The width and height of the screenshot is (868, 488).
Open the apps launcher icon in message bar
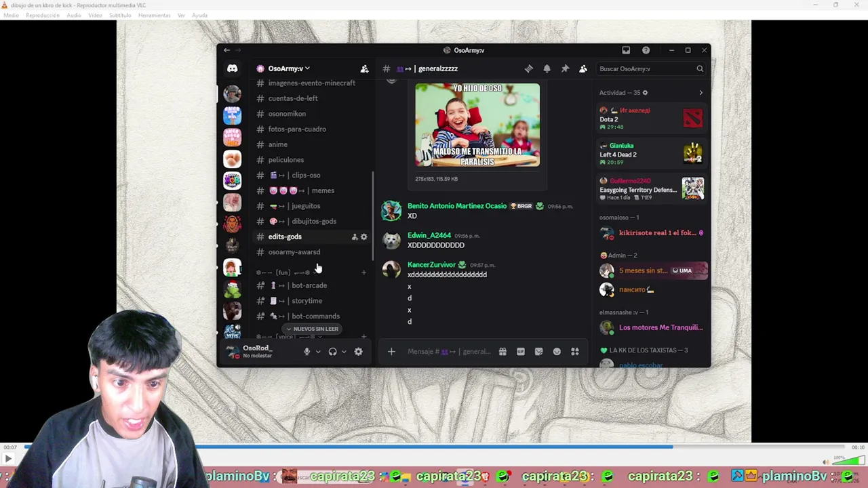pyautogui.click(x=575, y=352)
